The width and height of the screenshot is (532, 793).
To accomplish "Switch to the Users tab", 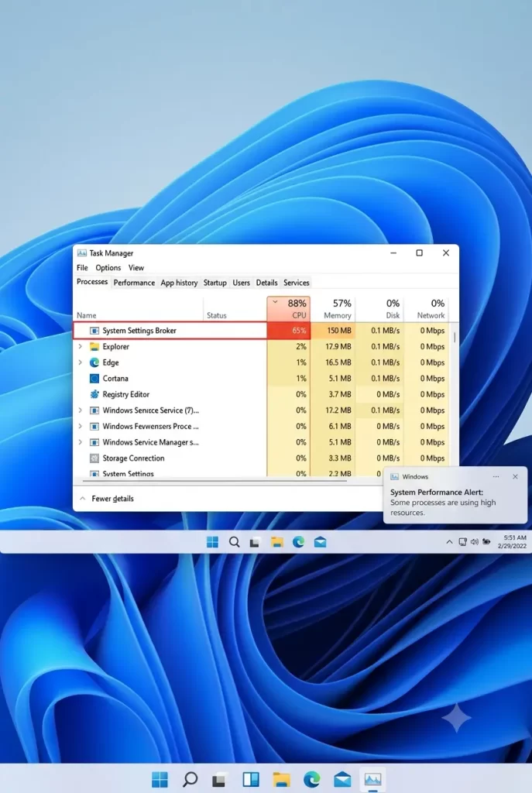I will (x=242, y=283).
